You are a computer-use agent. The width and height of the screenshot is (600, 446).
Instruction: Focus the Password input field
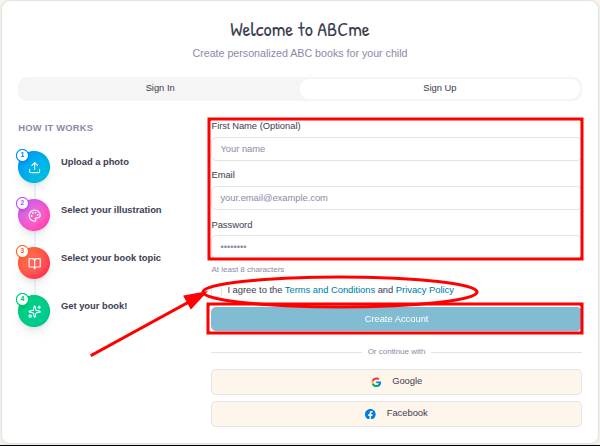point(396,247)
